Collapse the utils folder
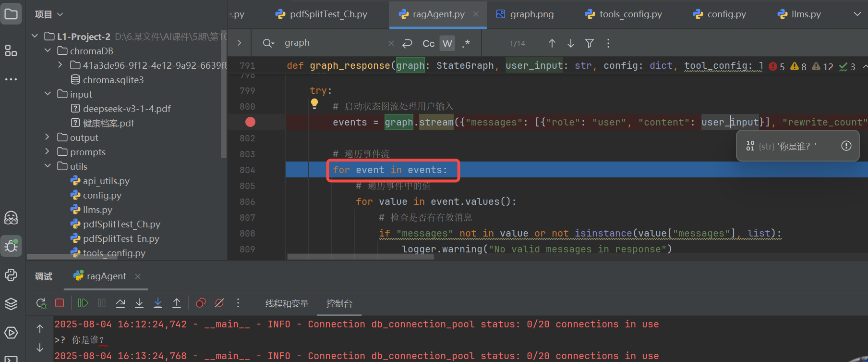This screenshot has width=868, height=362. [x=48, y=166]
